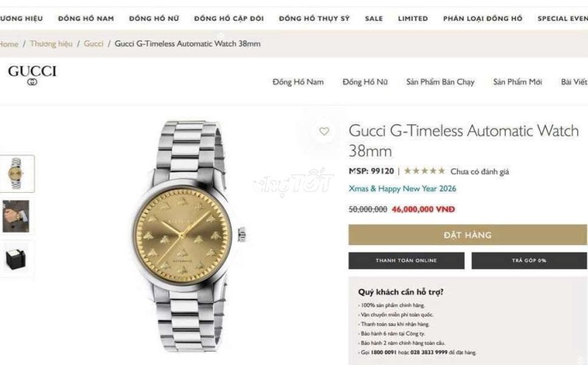
Task: Open Thương hiệu breadcrumb link
Action: 51,43
